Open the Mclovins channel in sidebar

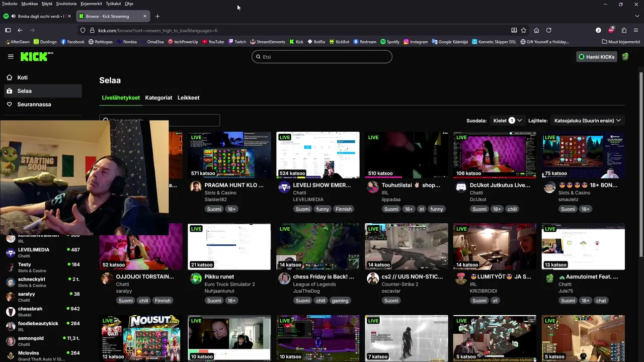tap(42, 355)
